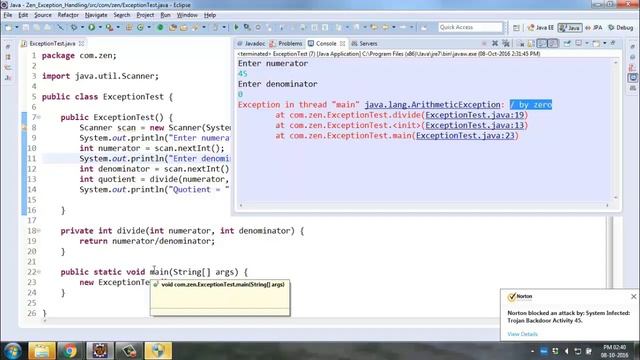Open the Open Console dropdown arrow
Image resolution: width=640 pixels, height=360 pixels.
(604, 43)
